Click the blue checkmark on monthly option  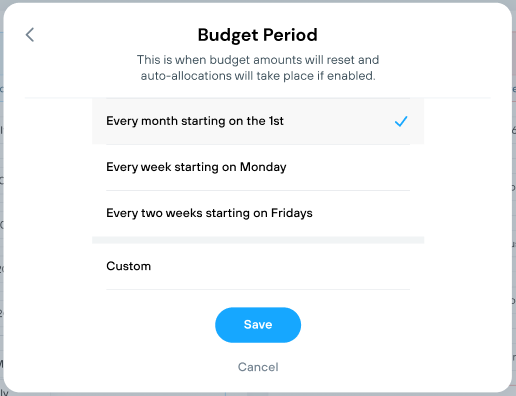point(401,121)
